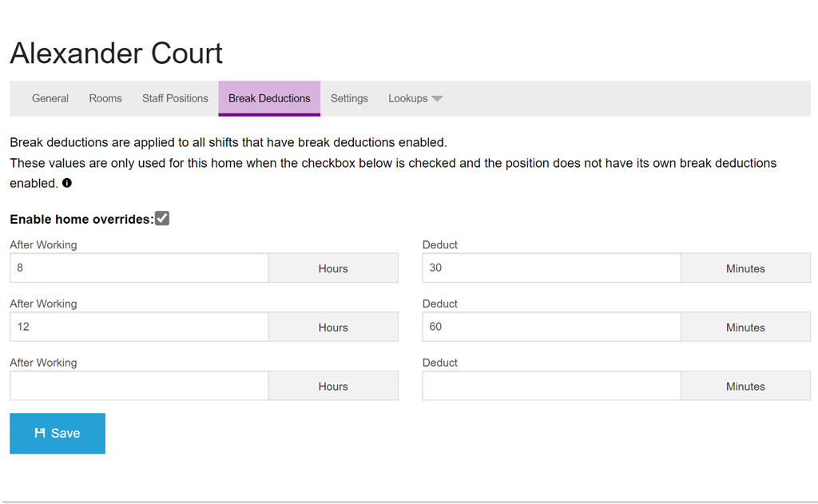Go to the Staff Positions tab

coord(175,98)
